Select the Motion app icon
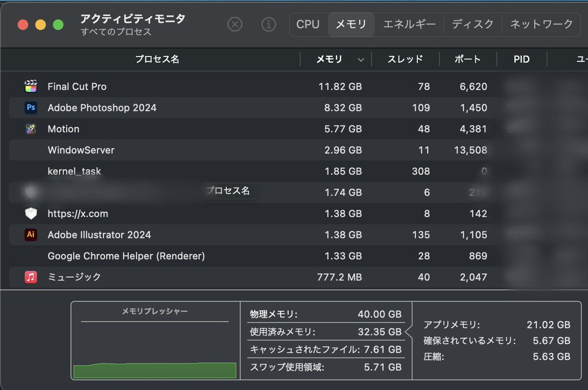 pos(31,129)
